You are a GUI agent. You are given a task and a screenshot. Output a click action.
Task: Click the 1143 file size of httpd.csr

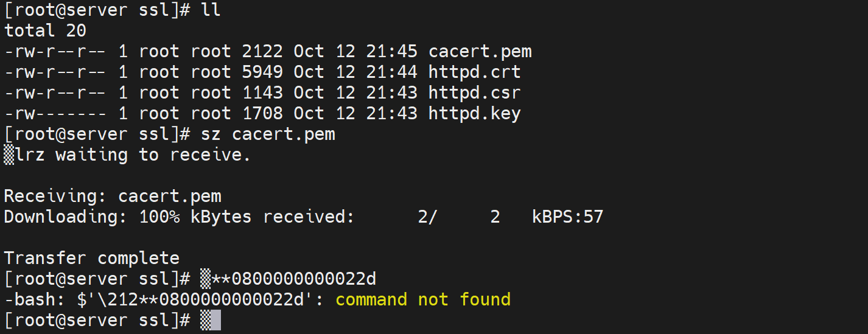coord(262,93)
